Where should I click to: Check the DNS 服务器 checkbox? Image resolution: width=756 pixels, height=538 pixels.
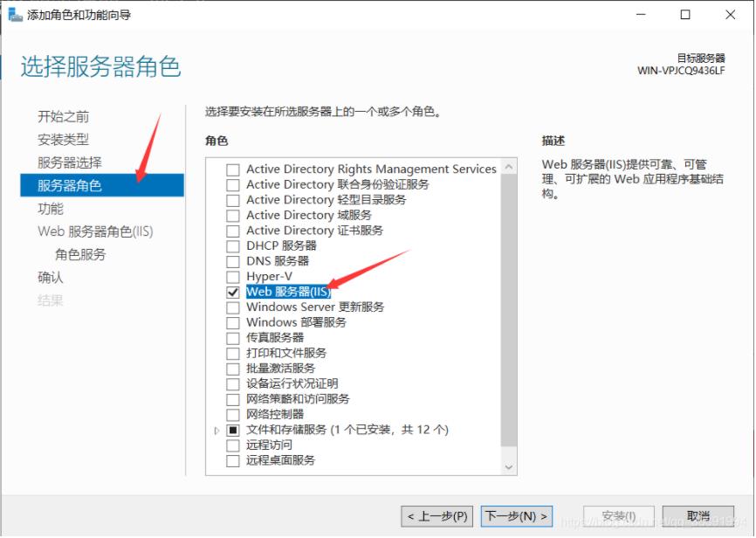(x=233, y=261)
